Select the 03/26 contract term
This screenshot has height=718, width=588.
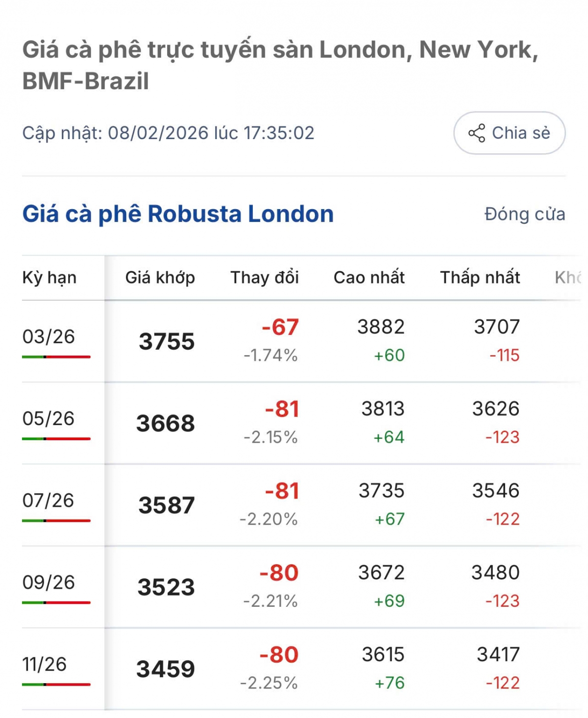[x=49, y=337]
